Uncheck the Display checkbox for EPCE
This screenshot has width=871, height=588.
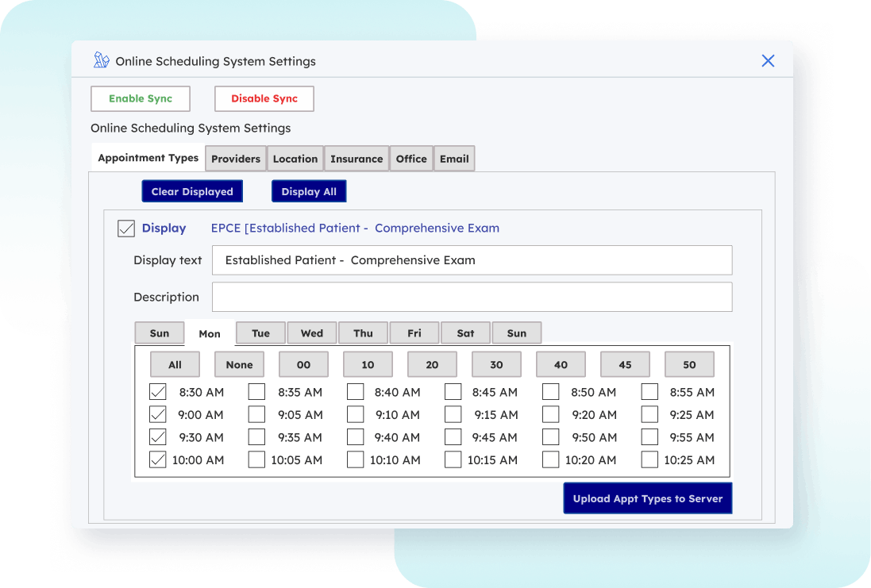pos(126,229)
